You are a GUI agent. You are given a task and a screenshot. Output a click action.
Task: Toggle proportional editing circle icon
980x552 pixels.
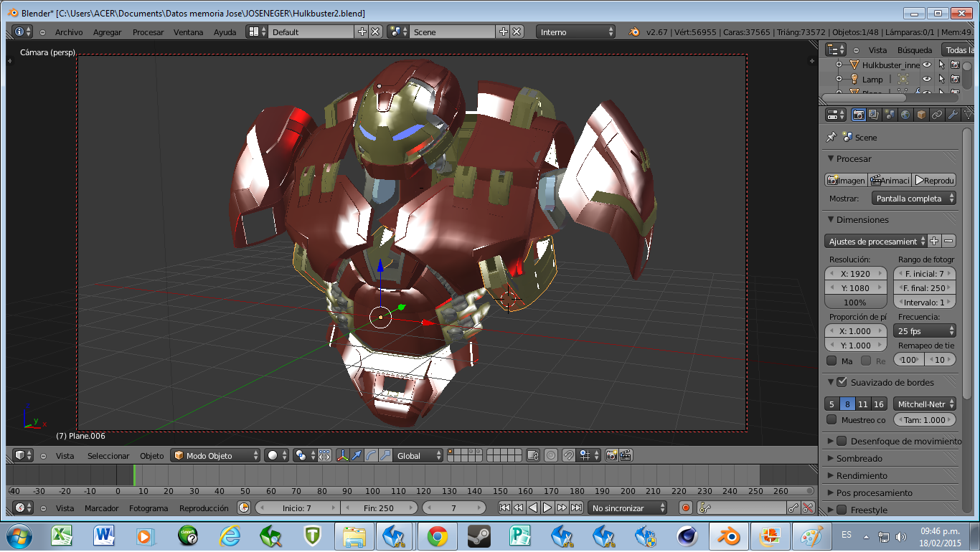[x=551, y=455]
